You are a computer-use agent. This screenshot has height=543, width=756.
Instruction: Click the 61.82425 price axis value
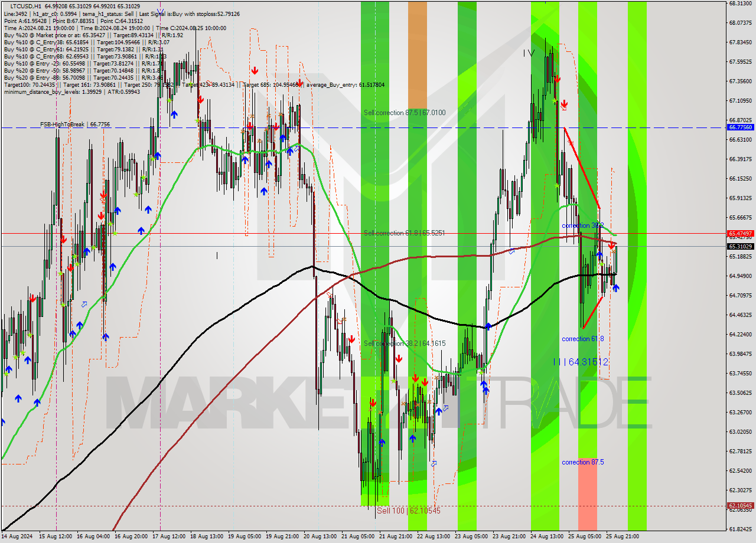pyautogui.click(x=741, y=529)
